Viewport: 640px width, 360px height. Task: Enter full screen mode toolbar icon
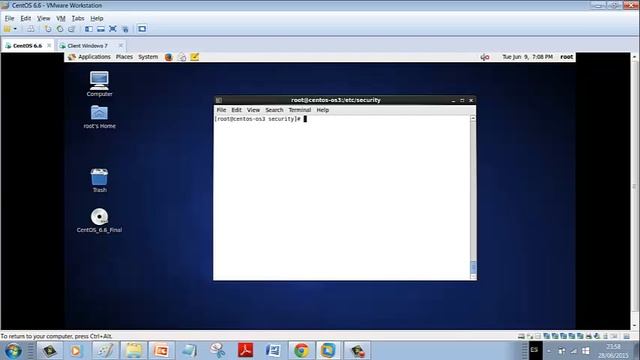(113, 29)
